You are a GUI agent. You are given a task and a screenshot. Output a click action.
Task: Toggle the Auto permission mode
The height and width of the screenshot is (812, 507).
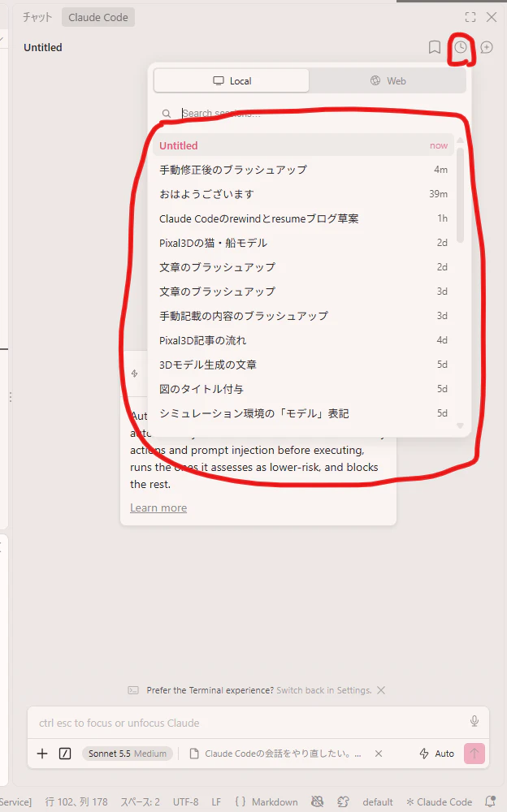436,754
